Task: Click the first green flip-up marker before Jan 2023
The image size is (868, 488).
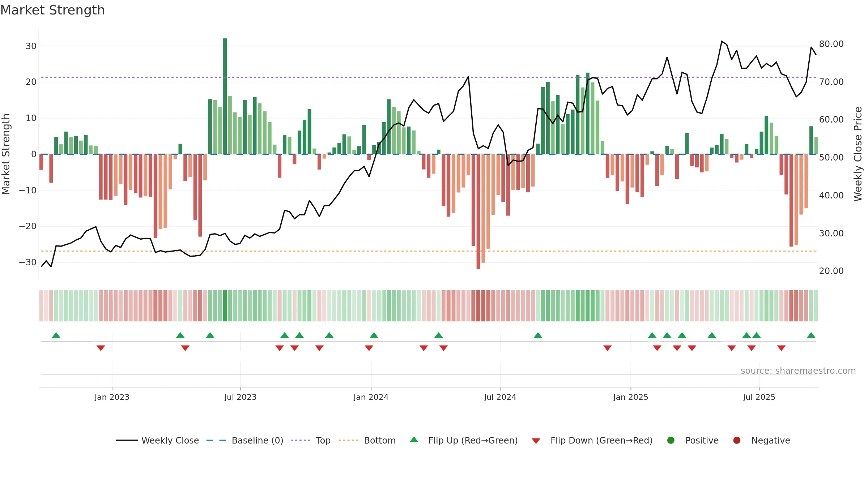Action: click(x=56, y=335)
